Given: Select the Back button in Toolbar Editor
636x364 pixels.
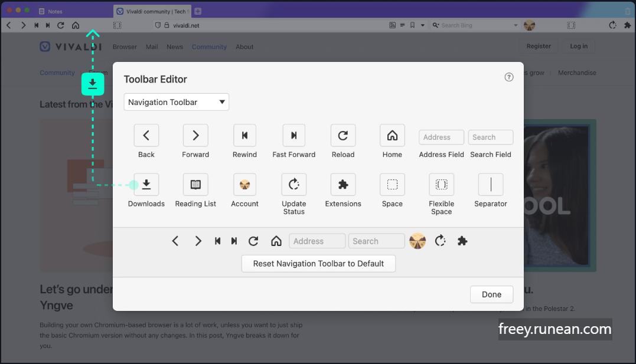Looking at the screenshot, I should pyautogui.click(x=146, y=135).
